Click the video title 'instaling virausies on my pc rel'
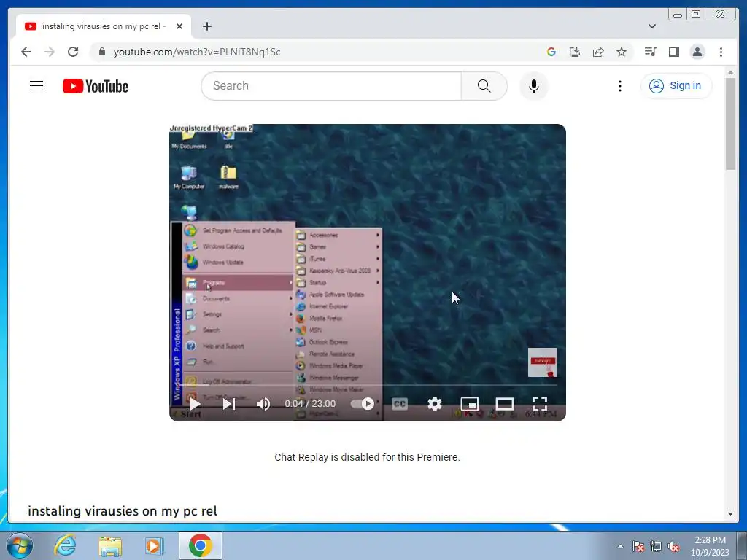The height and width of the screenshot is (560, 747). point(123,511)
